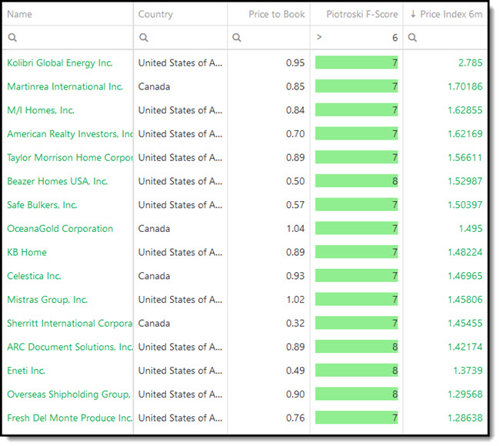Screen dimensions: 500x446
Task: Open Martinrea International Inc. link
Action: (x=65, y=87)
